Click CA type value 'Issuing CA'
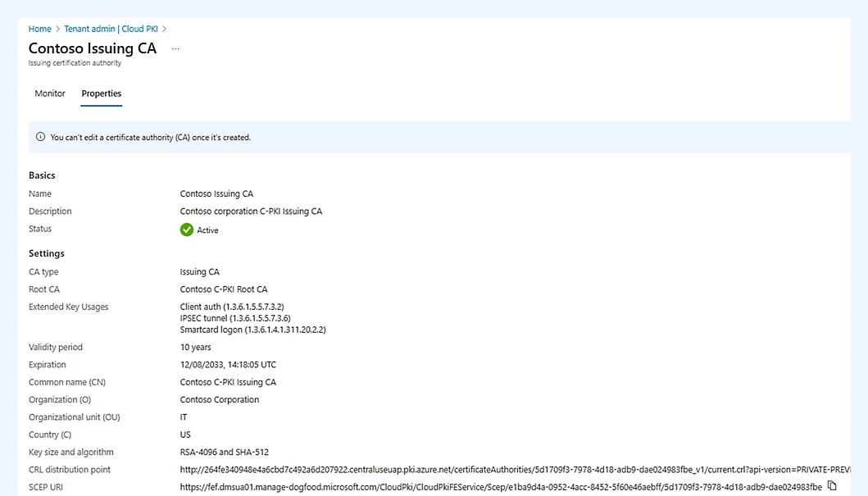 point(199,272)
